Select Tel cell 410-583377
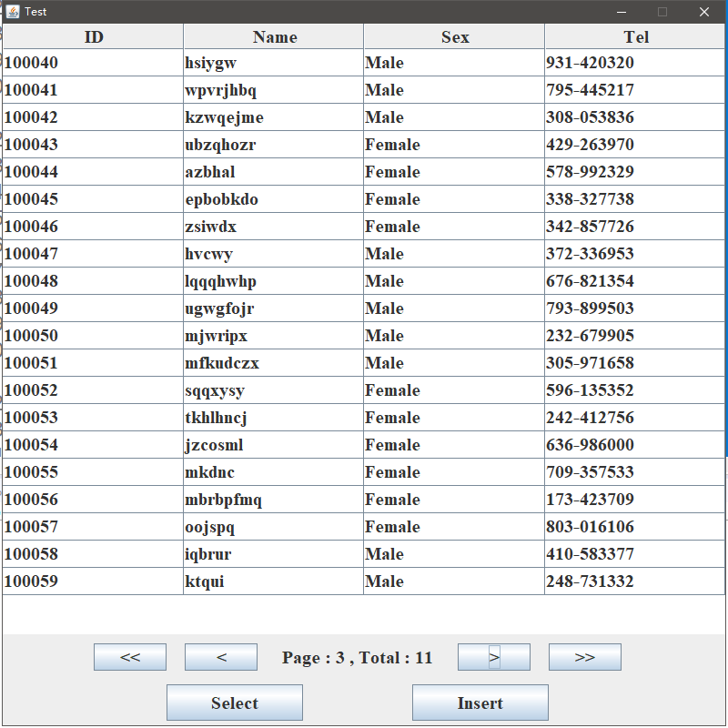Viewport: 728px width, 728px height. point(634,554)
